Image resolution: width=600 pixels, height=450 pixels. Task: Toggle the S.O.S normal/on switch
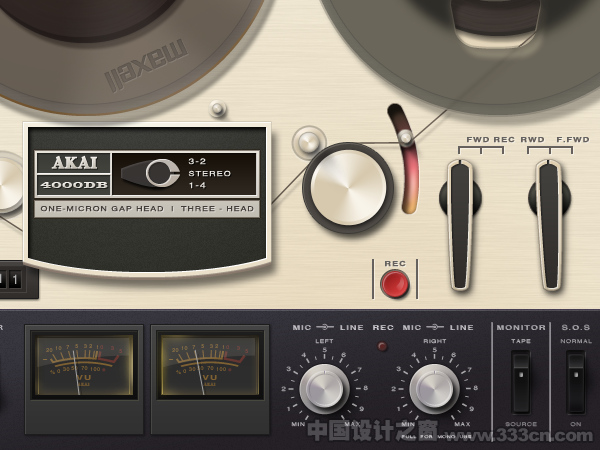576,382
